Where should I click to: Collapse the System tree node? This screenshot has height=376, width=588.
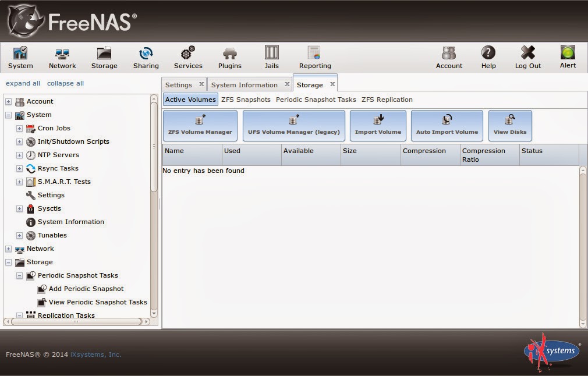(x=8, y=115)
